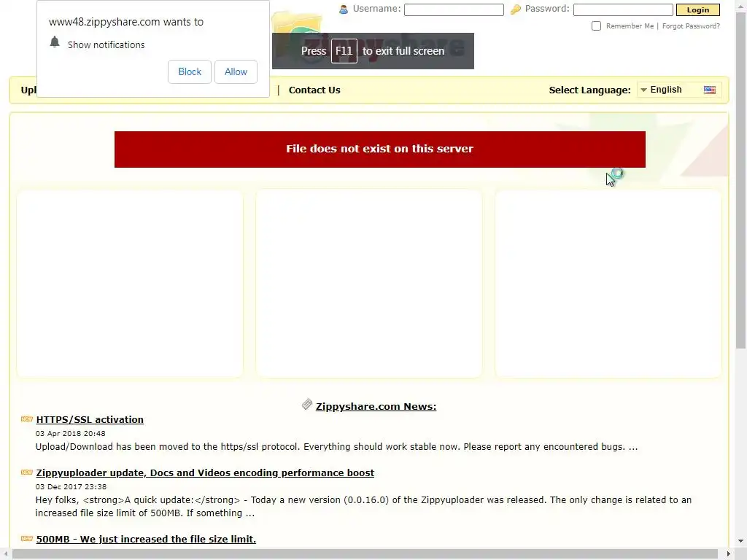Block notifications from zippyshare
Screen dimensions: 747x560
tap(190, 72)
